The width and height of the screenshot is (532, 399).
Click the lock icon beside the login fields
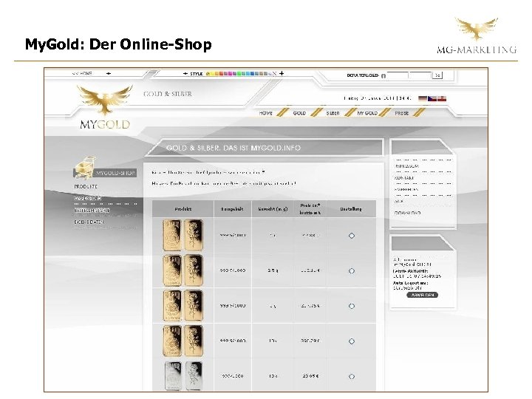[383, 75]
